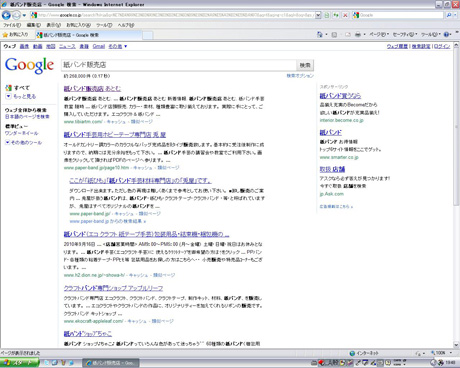Image resolution: width=460 pixels, height=368 pixels.
Task: Click the Gmail link in Google top bar
Action: pos(99,46)
